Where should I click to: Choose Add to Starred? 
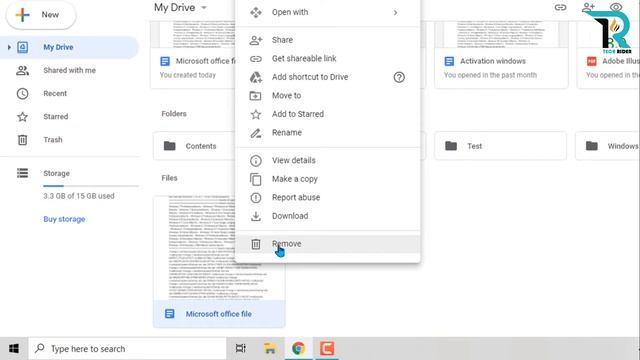(328, 114)
